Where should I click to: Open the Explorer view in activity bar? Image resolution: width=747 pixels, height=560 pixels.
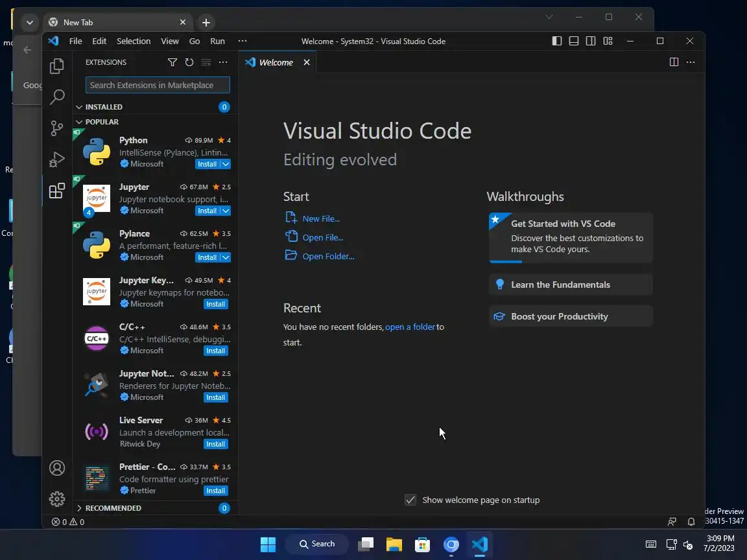pyautogui.click(x=56, y=65)
